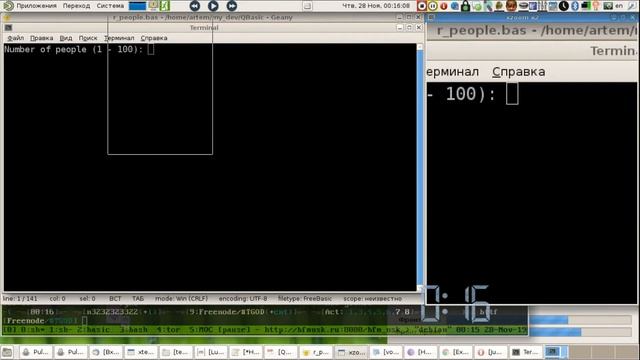The height and width of the screenshot is (360, 640).
Task: Open the Приложения panel menu
Action: point(36,6)
